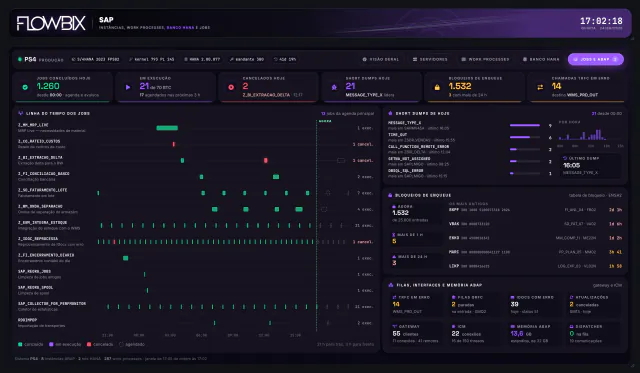Click the yellow padlock icon for enqueue locks
Screen dimensions: 640x373
coord(437,87)
